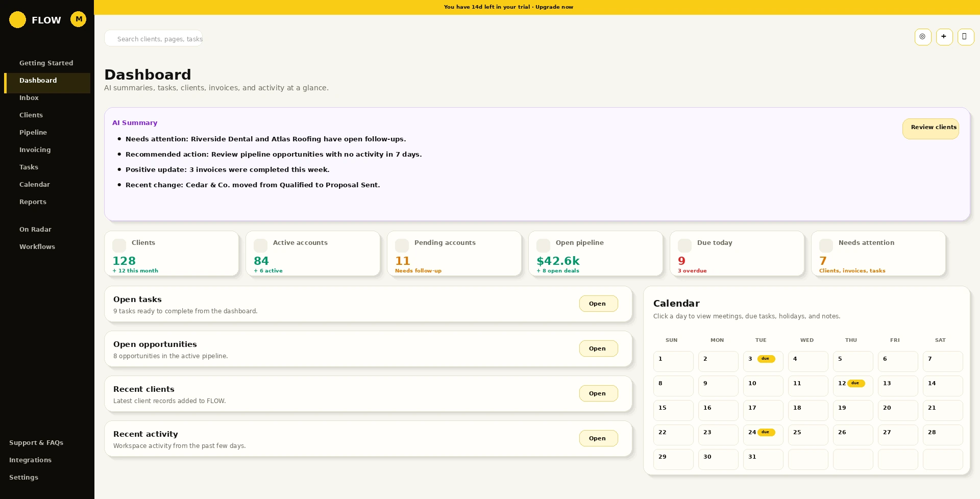Click the due badge on day 24

pyautogui.click(x=766, y=432)
